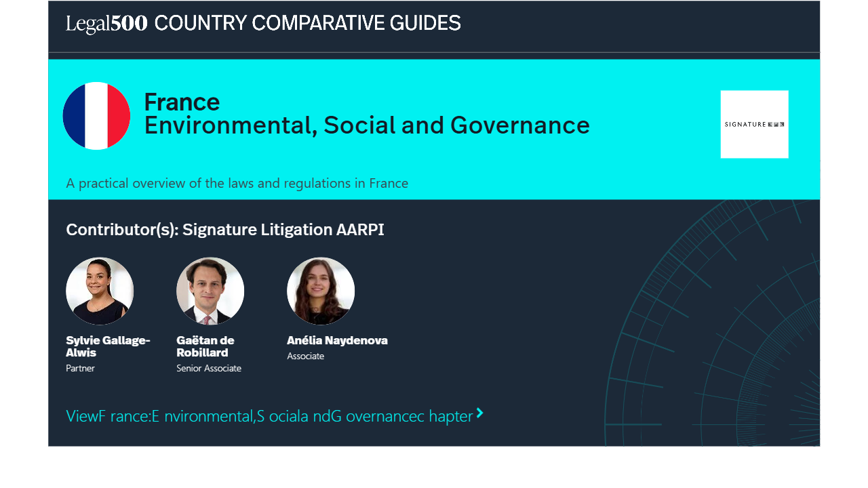Click the practical overview subtitle text
The image size is (868, 488).
(x=237, y=183)
